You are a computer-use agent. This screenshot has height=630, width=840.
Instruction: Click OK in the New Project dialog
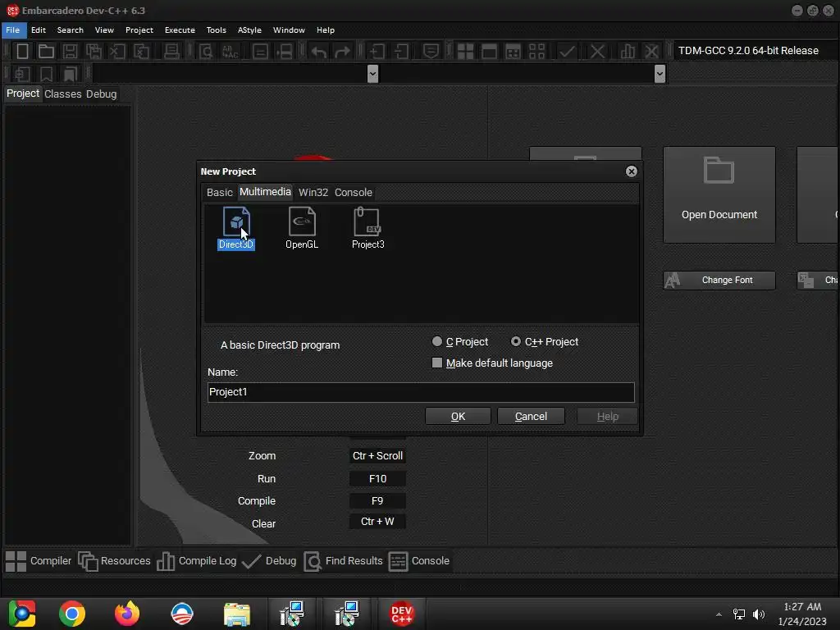tap(458, 416)
